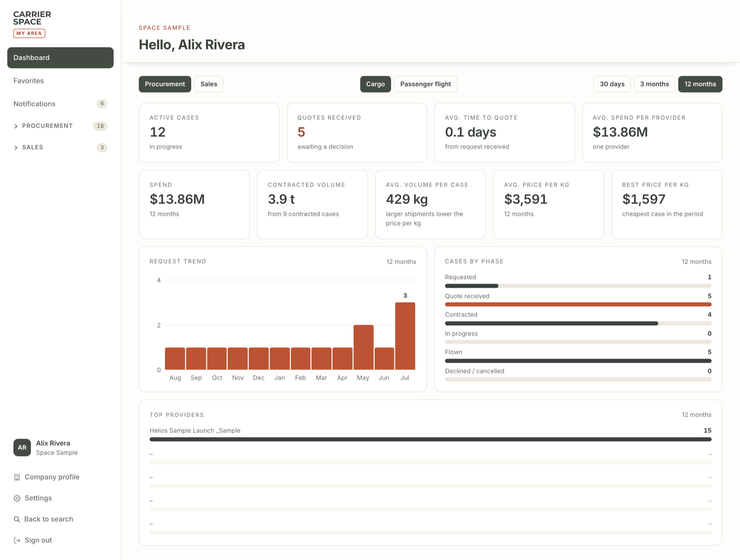Select the Passenger flight toggle
The height and width of the screenshot is (560, 740).
[x=425, y=84]
